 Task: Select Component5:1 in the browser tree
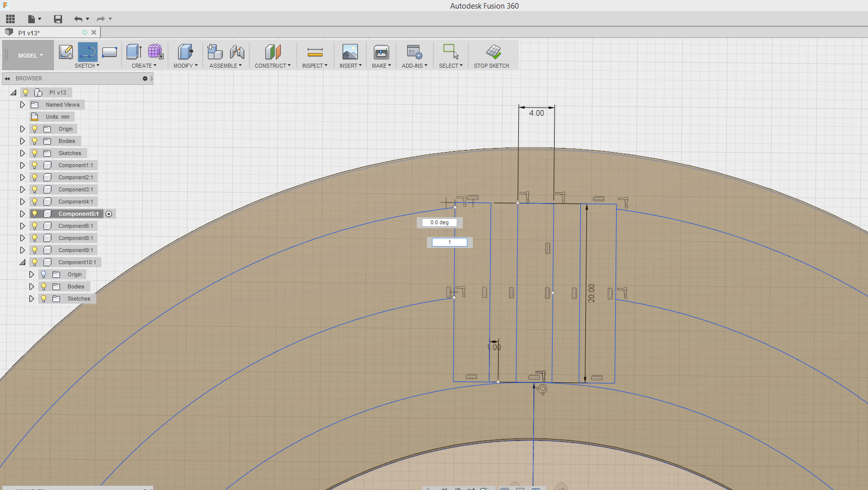[78, 214]
